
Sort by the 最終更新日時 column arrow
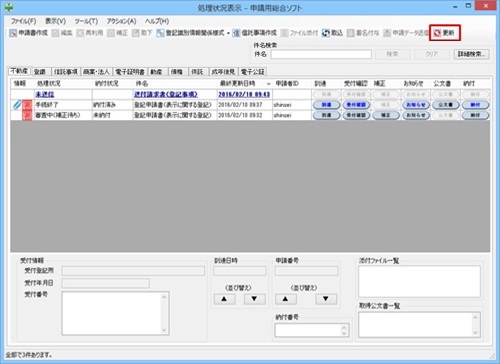point(268,84)
